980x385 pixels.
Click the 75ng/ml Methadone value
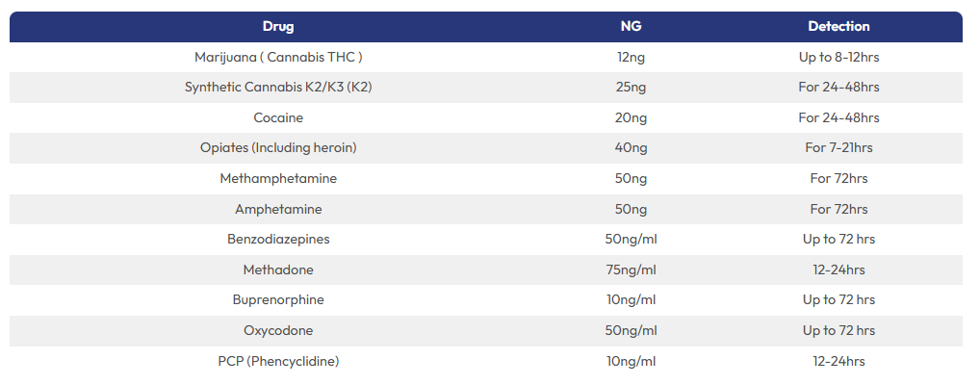(x=631, y=270)
